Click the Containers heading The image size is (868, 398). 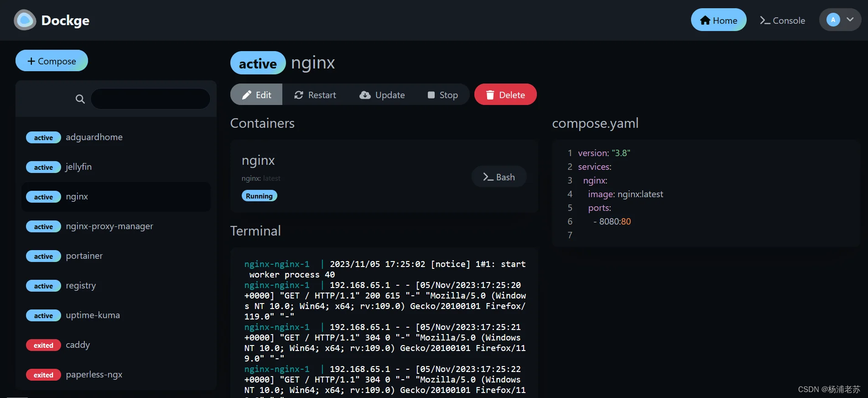262,123
